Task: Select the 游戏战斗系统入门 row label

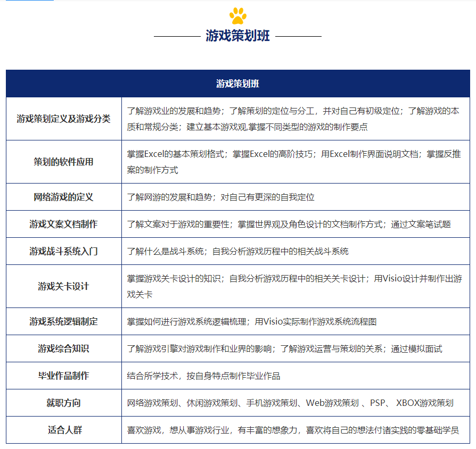Action: [63, 251]
